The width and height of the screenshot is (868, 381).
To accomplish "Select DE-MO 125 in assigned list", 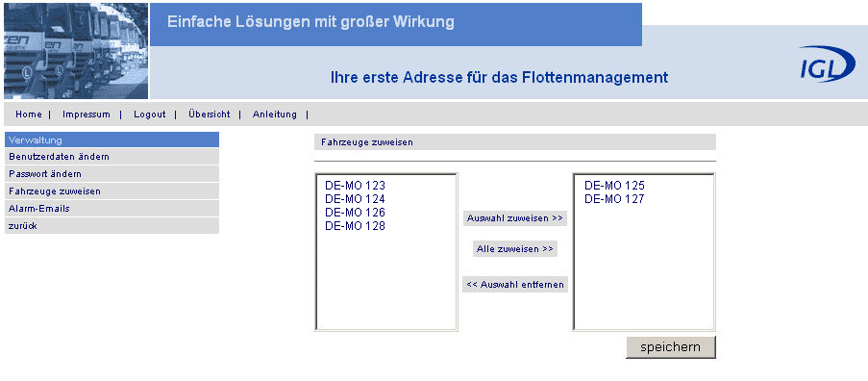I will (614, 186).
